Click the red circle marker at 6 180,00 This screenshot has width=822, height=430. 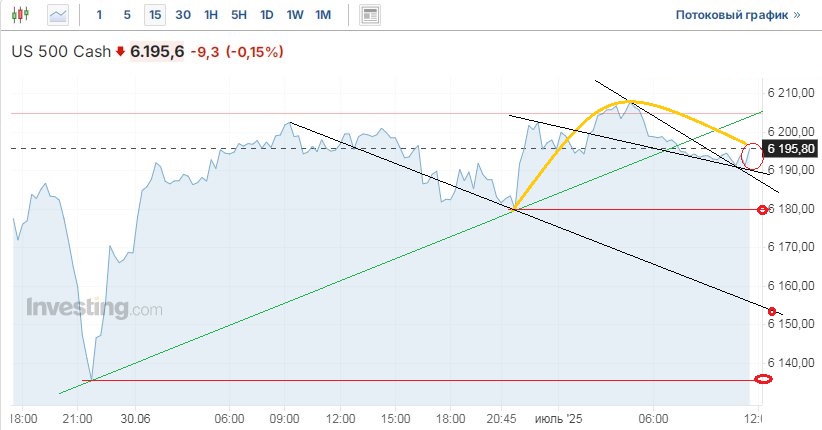click(x=763, y=209)
